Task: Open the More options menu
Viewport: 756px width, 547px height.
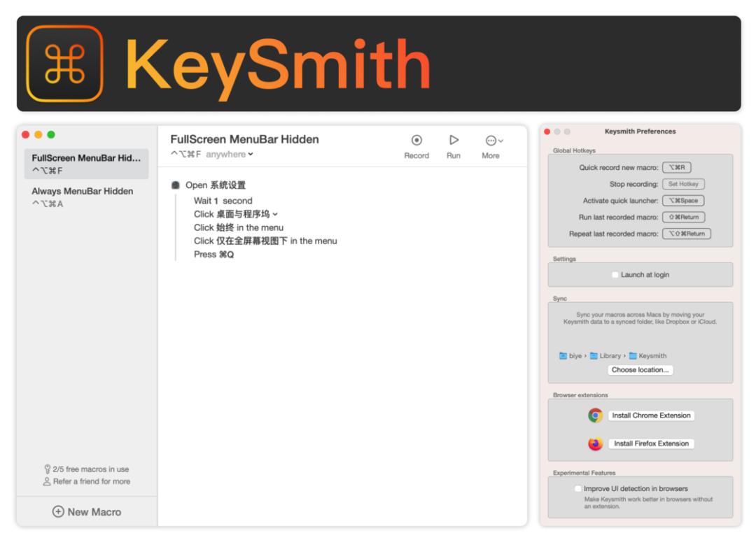Action: coord(493,146)
